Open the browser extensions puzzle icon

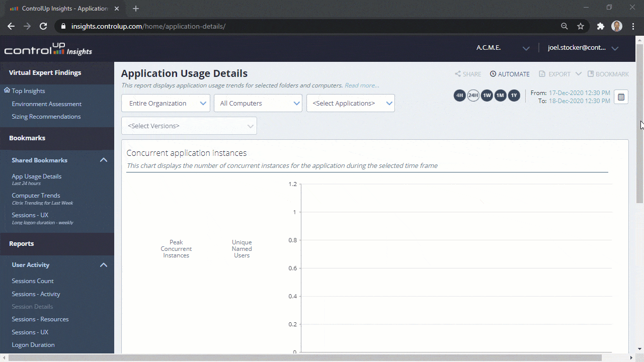(600, 26)
